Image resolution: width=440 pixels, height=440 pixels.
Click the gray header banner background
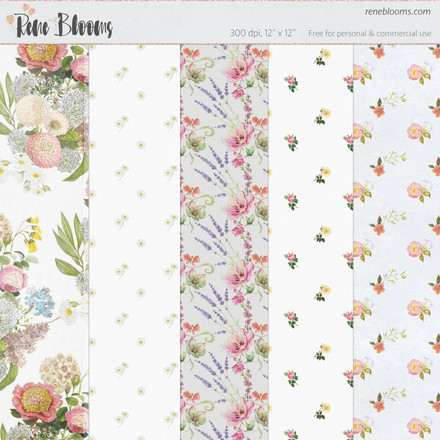tap(220, 22)
